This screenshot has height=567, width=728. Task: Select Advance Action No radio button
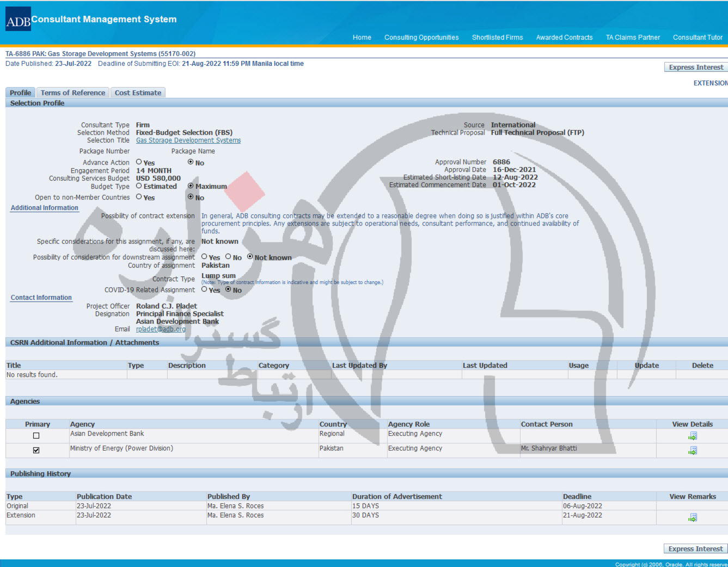[191, 162]
